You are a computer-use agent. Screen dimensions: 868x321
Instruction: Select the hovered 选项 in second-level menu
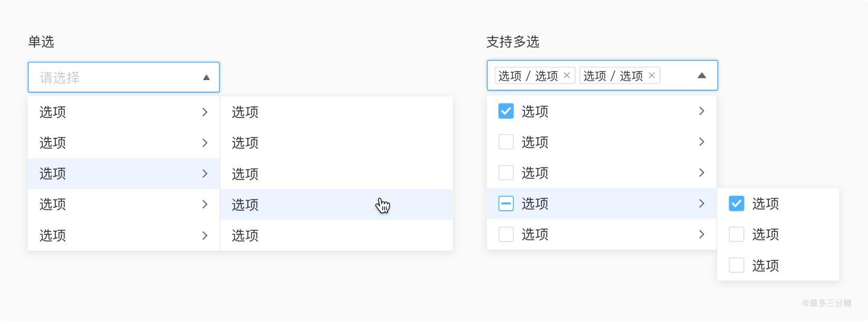click(x=245, y=205)
